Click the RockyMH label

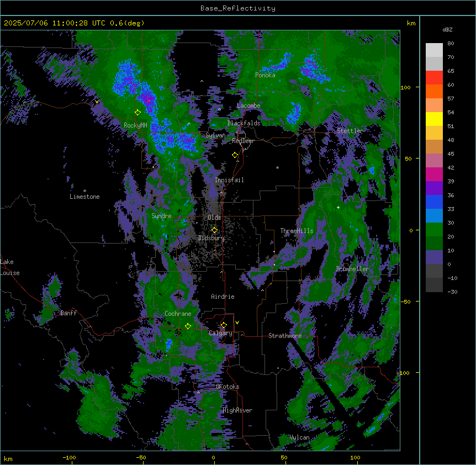tap(135, 125)
